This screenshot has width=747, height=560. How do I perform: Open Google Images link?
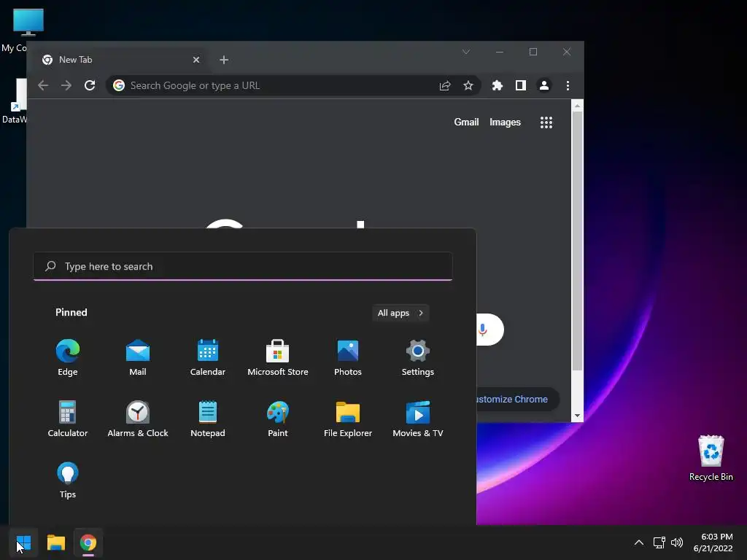pyautogui.click(x=505, y=122)
